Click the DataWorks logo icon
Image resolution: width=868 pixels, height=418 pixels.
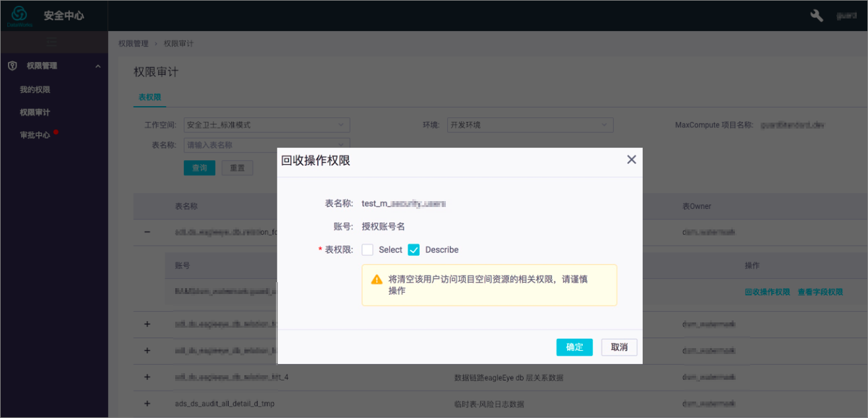coord(19,15)
